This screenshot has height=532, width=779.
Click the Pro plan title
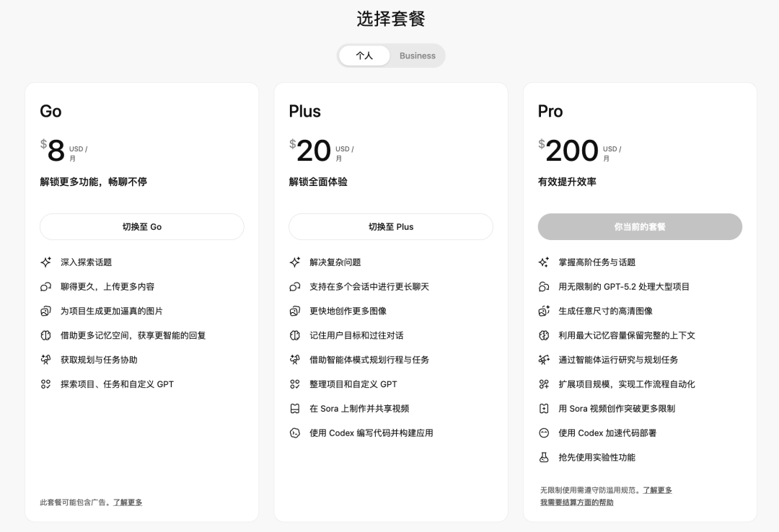(550, 111)
